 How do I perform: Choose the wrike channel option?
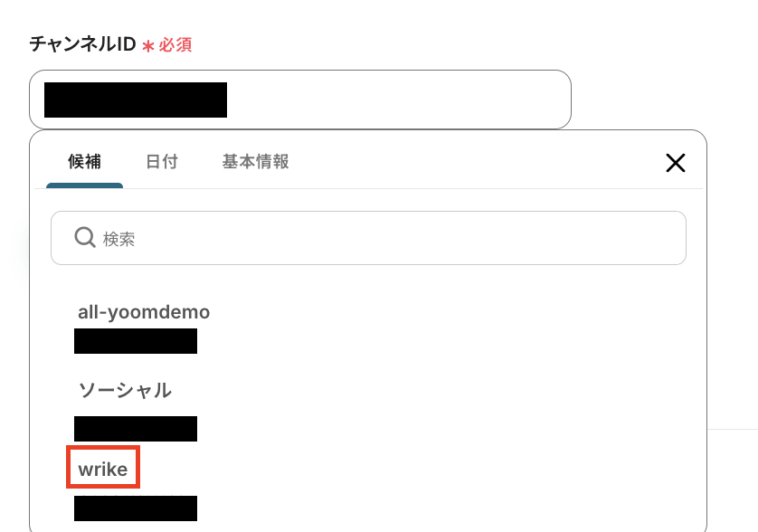[103, 470]
